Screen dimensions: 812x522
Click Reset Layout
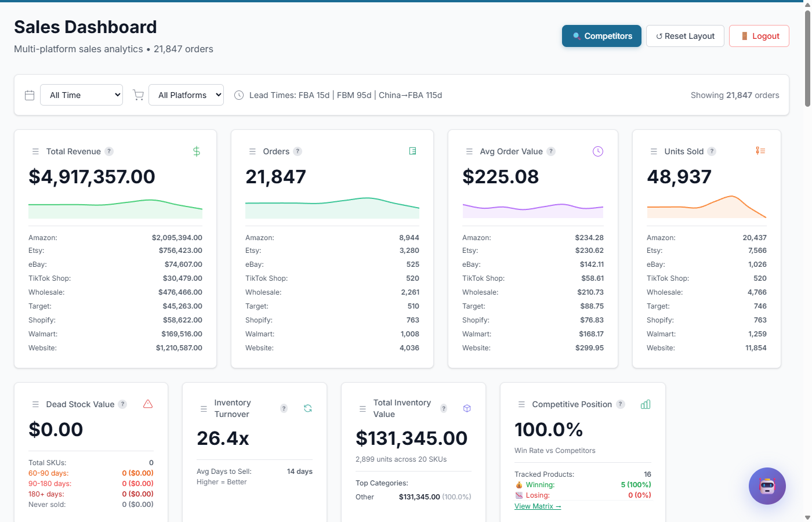pos(685,35)
